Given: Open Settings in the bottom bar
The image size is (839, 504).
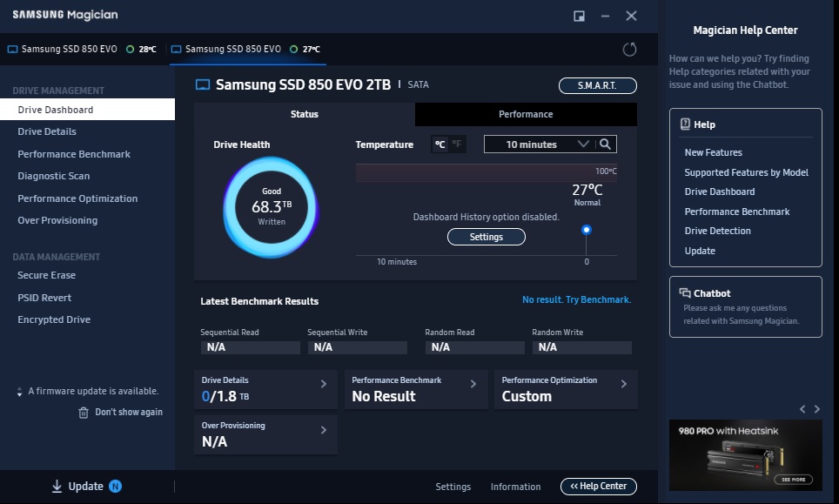Looking at the screenshot, I should pyautogui.click(x=453, y=487).
